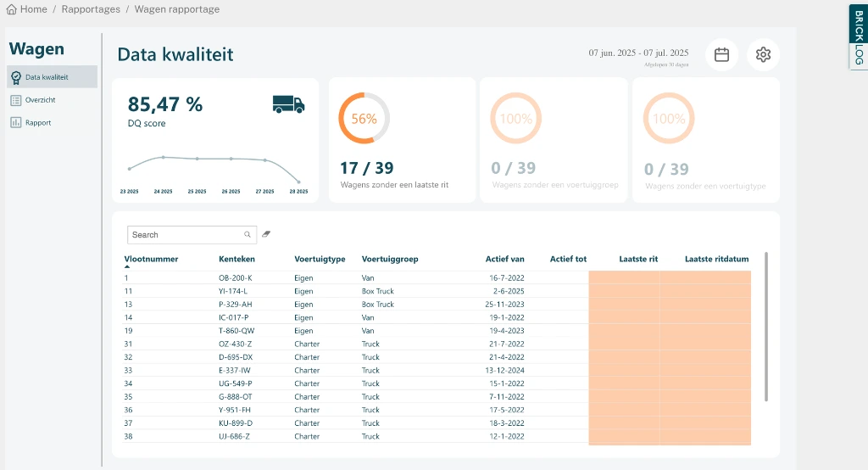
Task: Toggle Wagens zonder een voertuiggroep filter card
Action: click(554, 140)
